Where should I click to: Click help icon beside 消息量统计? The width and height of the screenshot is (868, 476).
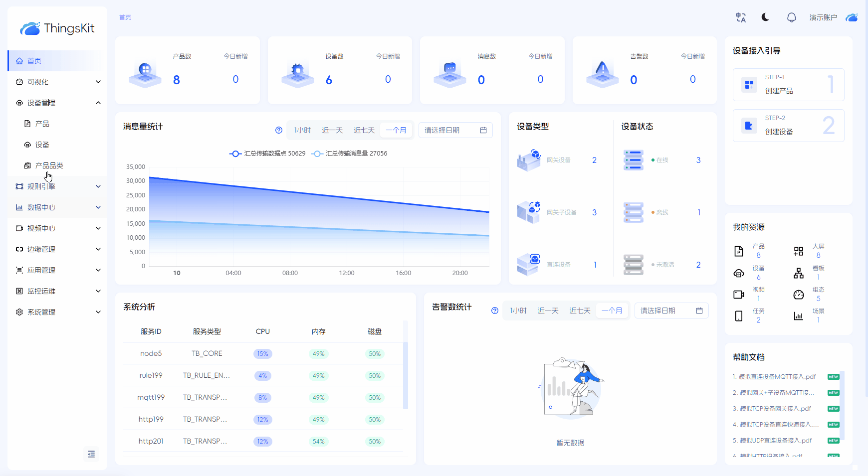point(279,130)
